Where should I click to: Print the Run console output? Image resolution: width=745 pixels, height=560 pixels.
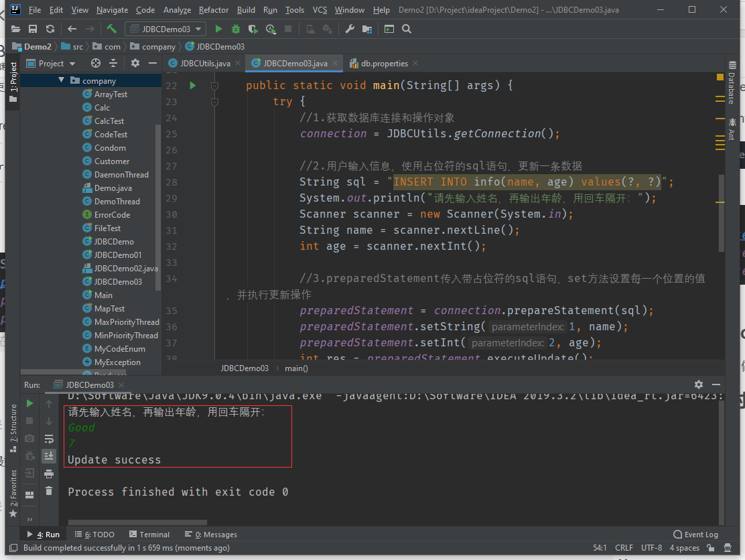(x=48, y=474)
